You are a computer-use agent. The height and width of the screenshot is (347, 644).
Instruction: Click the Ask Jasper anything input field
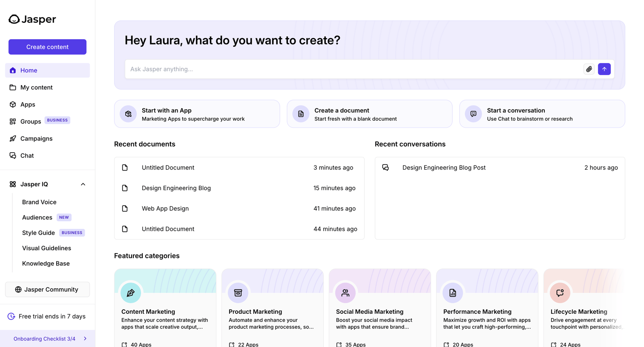coord(354,69)
